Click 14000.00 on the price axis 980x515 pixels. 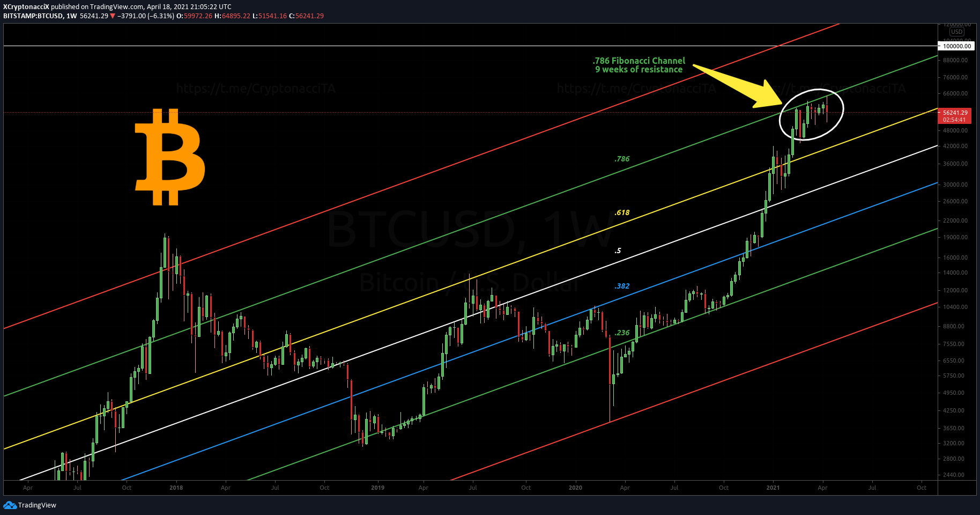[955, 273]
